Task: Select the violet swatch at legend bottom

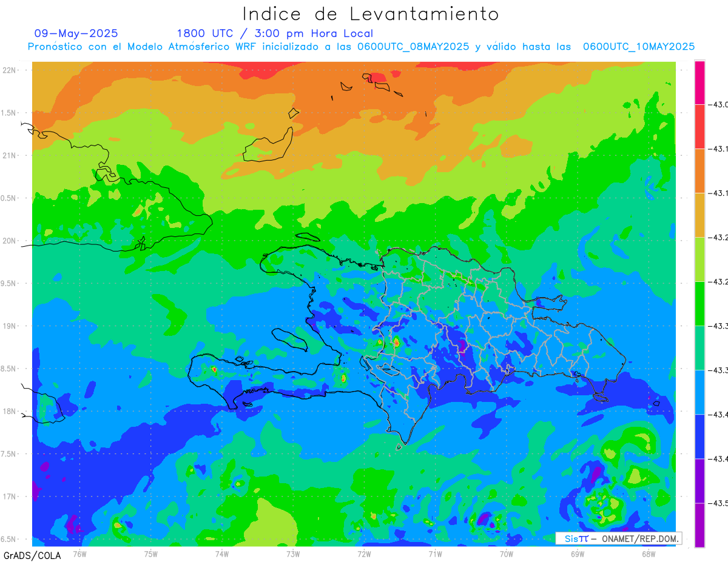Action: [699, 525]
